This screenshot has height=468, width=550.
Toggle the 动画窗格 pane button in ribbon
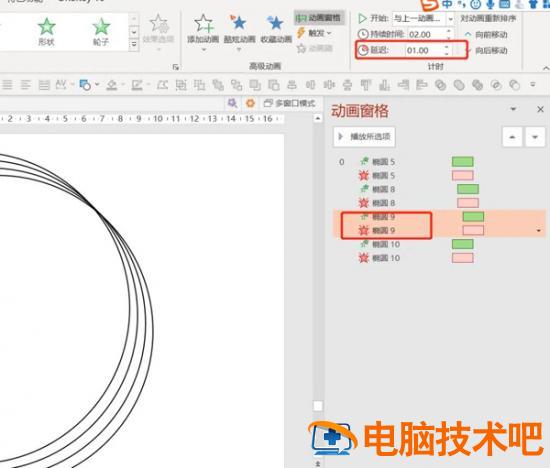pos(318,18)
